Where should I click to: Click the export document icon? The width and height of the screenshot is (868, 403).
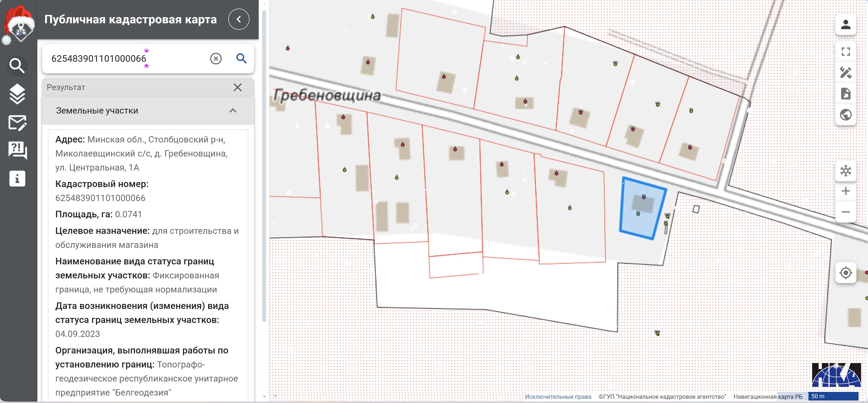click(x=845, y=94)
